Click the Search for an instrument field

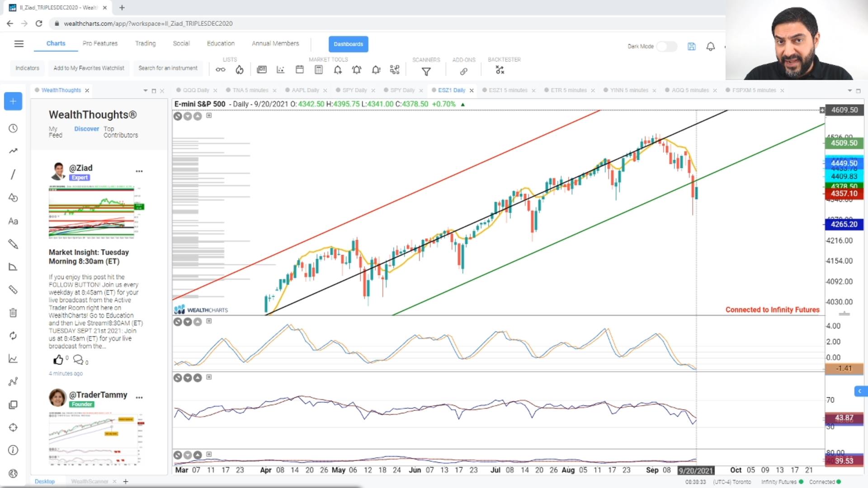click(168, 68)
